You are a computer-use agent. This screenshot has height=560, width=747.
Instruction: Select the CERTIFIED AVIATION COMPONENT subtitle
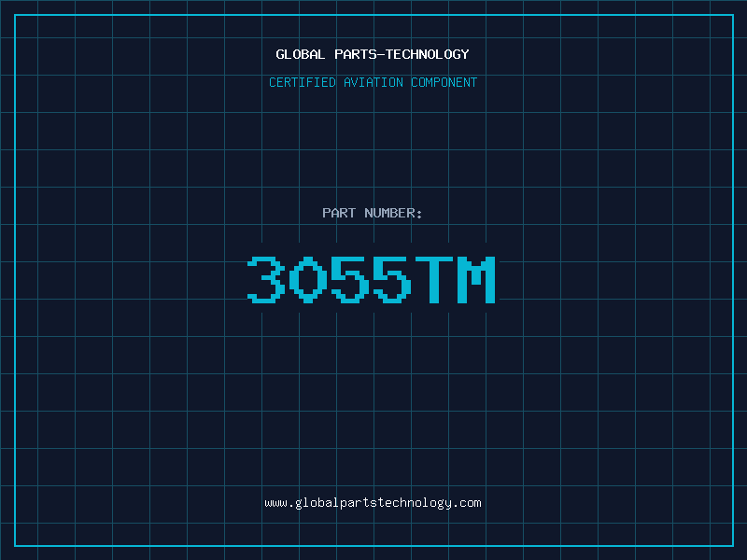[373, 82]
